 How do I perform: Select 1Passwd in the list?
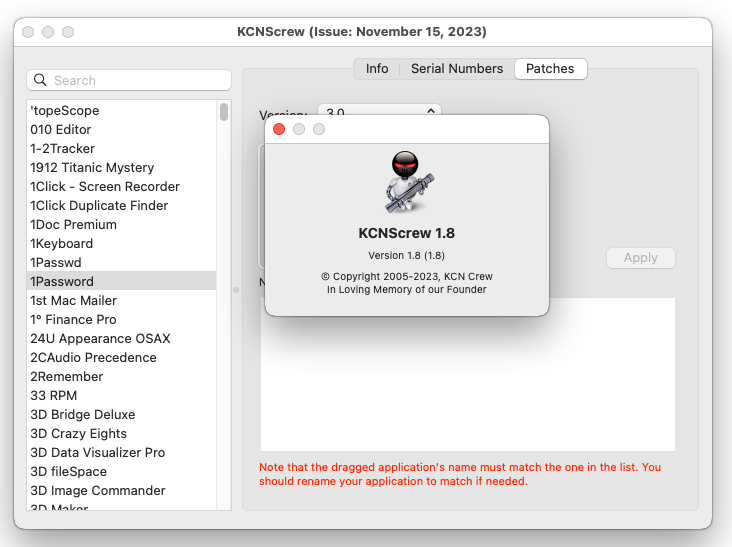[x=121, y=262]
